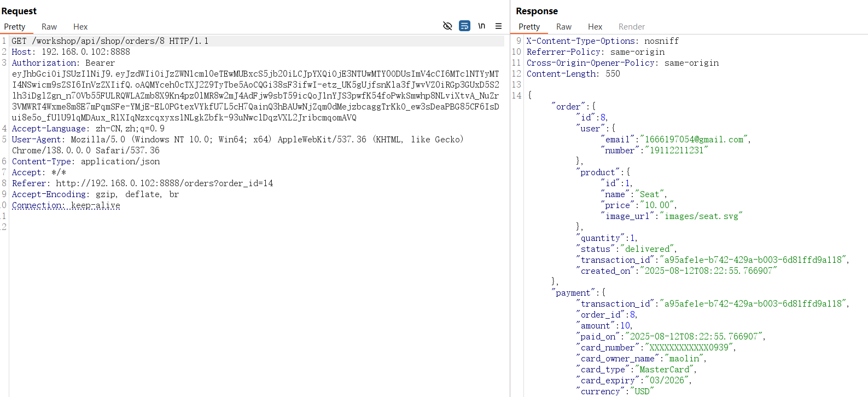Image resolution: width=868 pixels, height=397 pixels.
Task: Click the Content-Type application/json header
Action: click(86, 162)
